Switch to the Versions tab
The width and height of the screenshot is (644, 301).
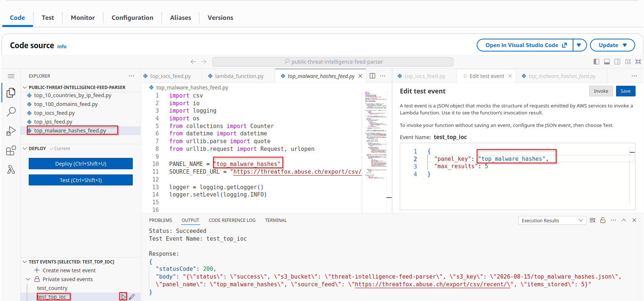click(220, 18)
